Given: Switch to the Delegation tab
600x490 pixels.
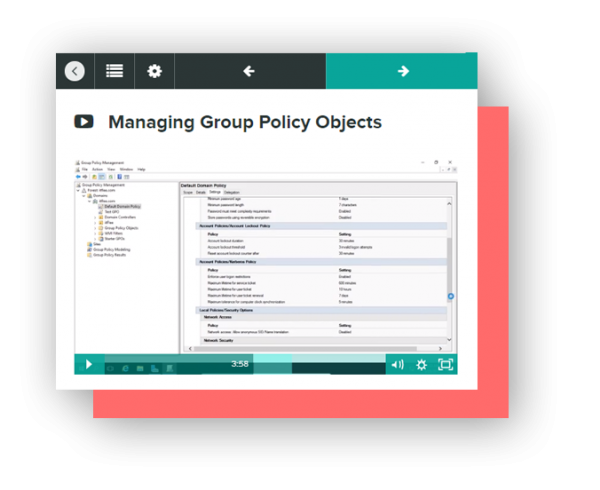Looking at the screenshot, I should [232, 191].
